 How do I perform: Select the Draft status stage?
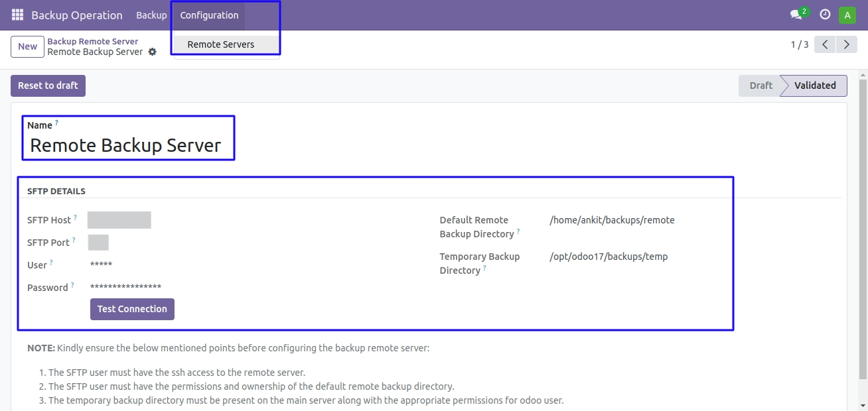(x=760, y=86)
